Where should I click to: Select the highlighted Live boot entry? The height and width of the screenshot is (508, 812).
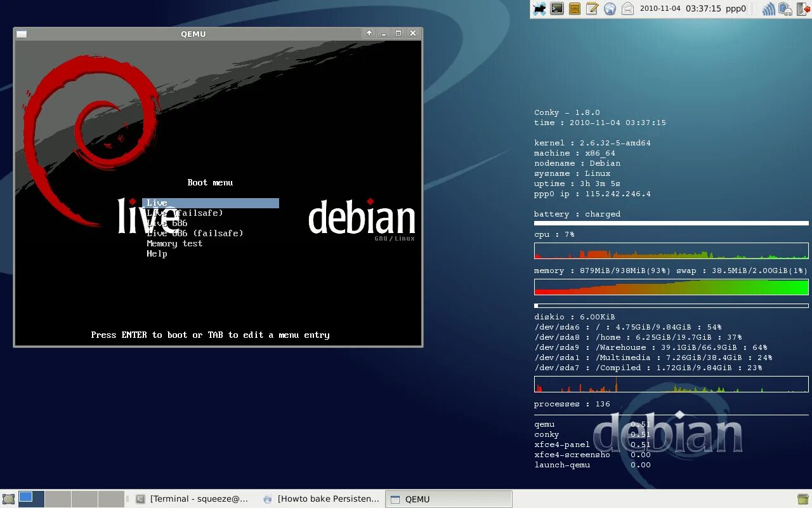211,203
